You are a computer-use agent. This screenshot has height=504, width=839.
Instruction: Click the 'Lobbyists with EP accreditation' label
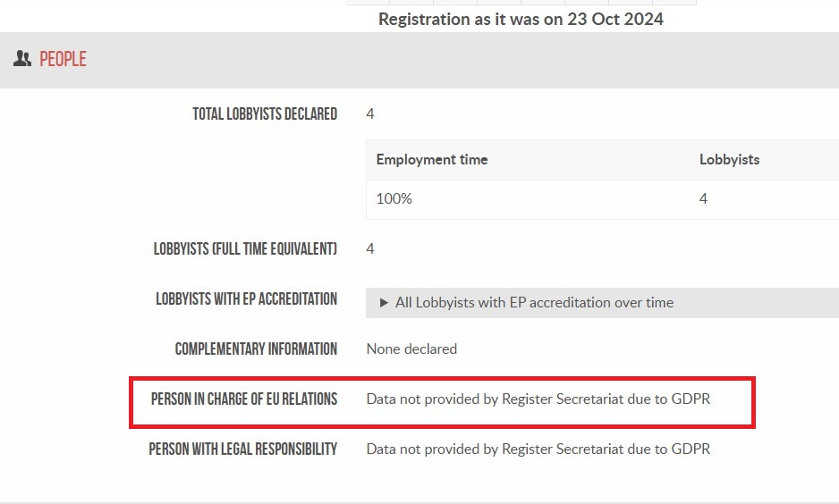(246, 298)
